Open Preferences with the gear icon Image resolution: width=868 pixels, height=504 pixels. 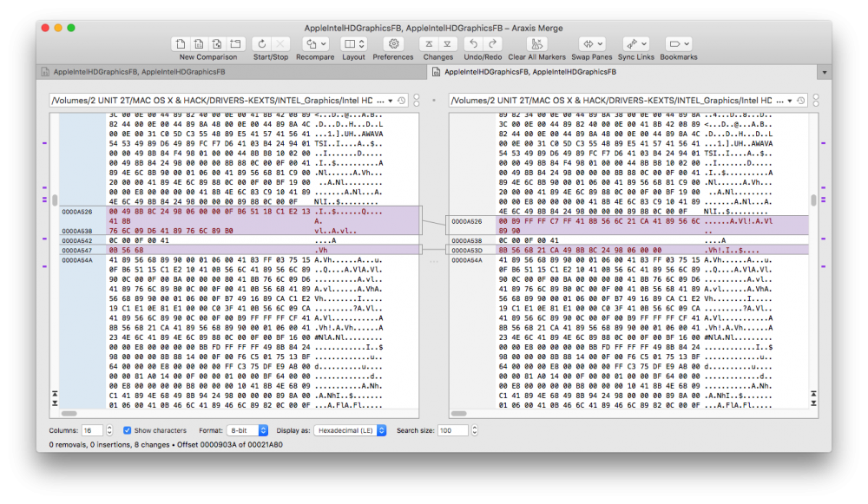click(393, 43)
